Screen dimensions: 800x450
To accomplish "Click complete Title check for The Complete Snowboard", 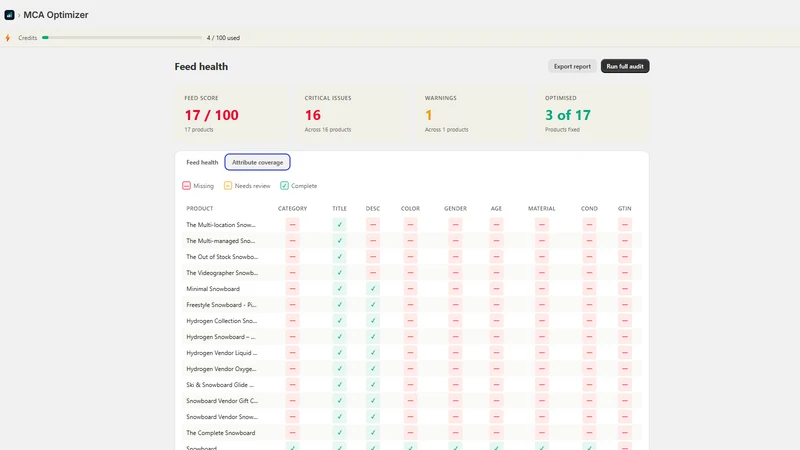I will coord(339,433).
